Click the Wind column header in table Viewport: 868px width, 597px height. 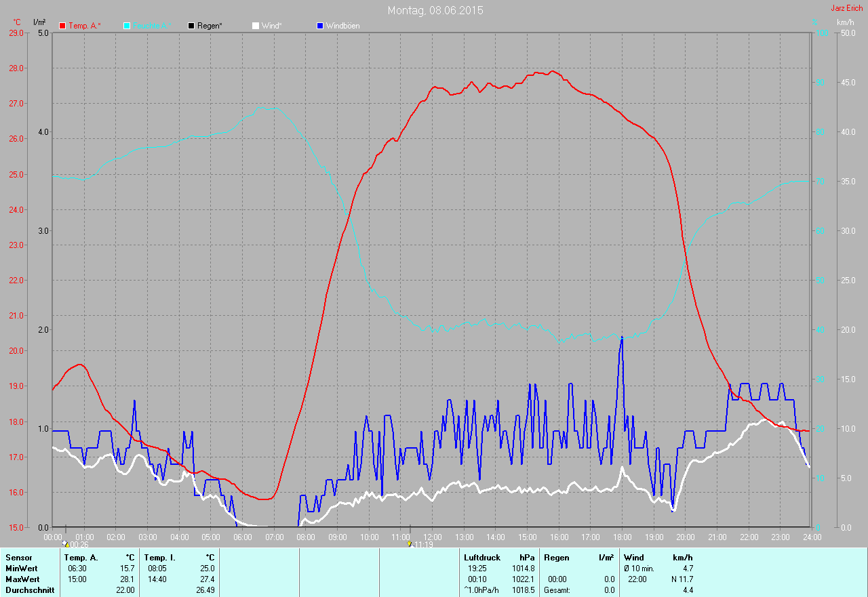pyautogui.click(x=633, y=558)
